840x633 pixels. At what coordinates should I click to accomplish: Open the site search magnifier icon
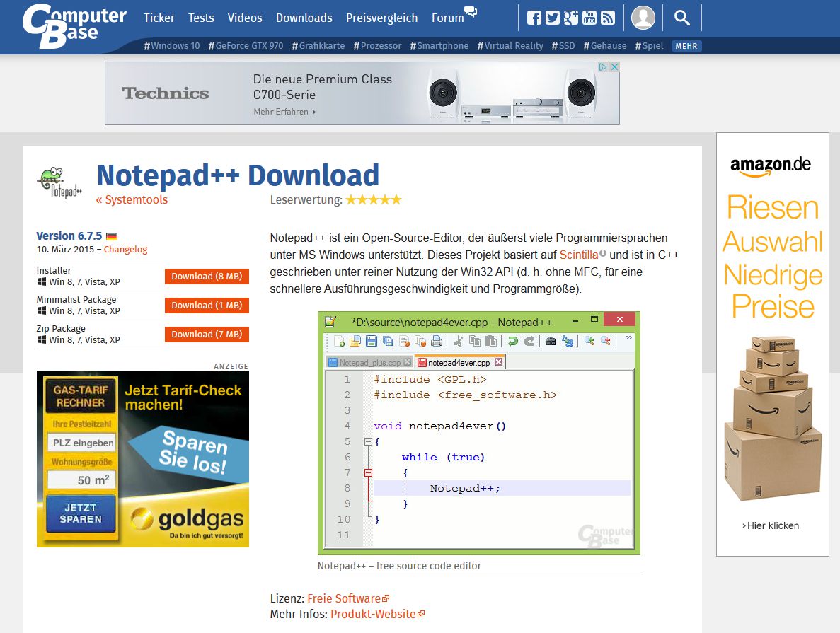(x=681, y=18)
